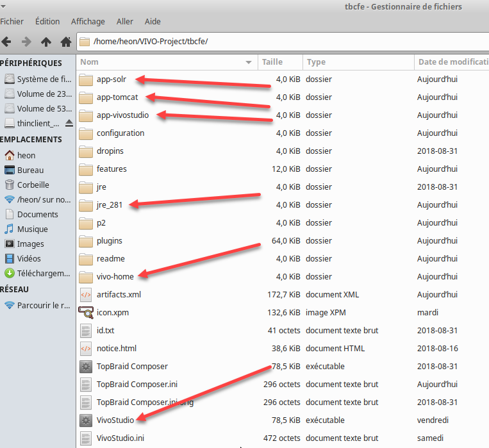Viewport: 489px width, 448px height.
Task: Select the plugins folder icon
Action: pos(86,241)
